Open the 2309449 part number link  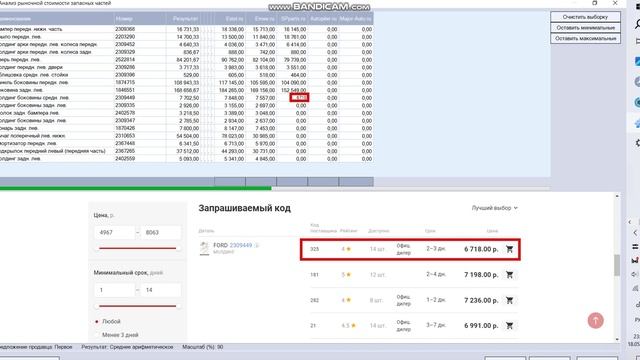coord(241,245)
